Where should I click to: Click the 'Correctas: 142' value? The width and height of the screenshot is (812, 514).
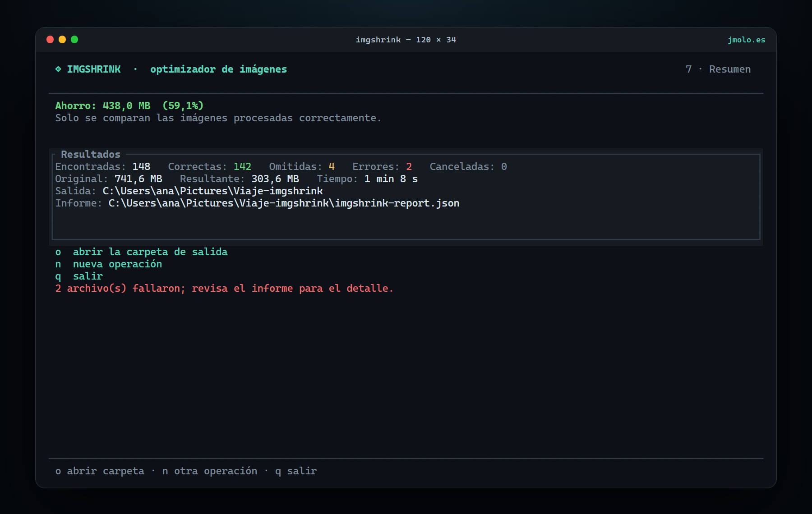[210, 166]
